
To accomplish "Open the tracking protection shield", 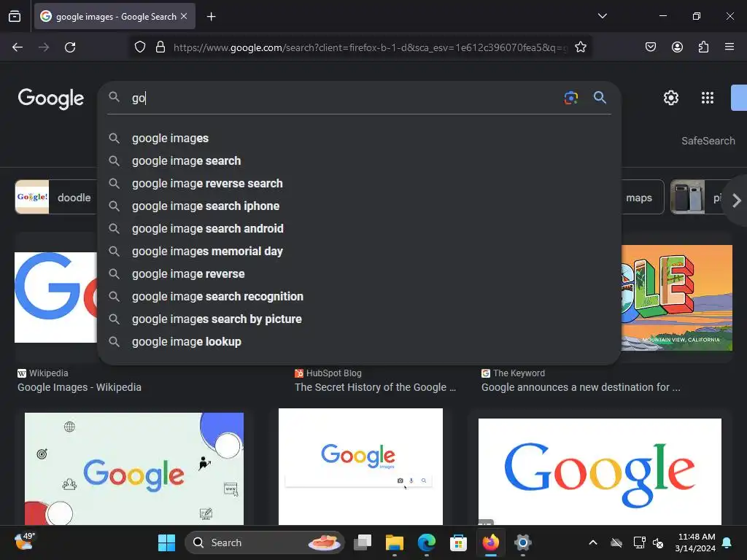I will pyautogui.click(x=140, y=47).
